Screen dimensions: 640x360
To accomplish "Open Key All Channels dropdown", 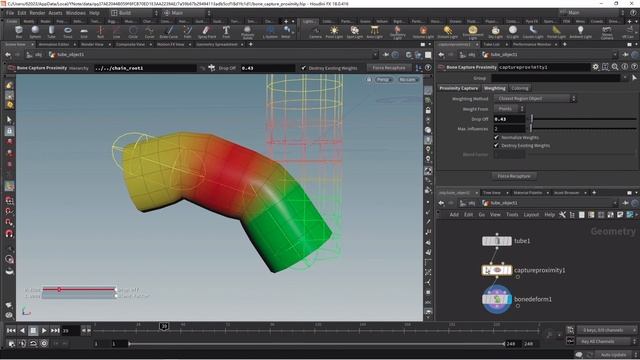I will tap(607, 341).
